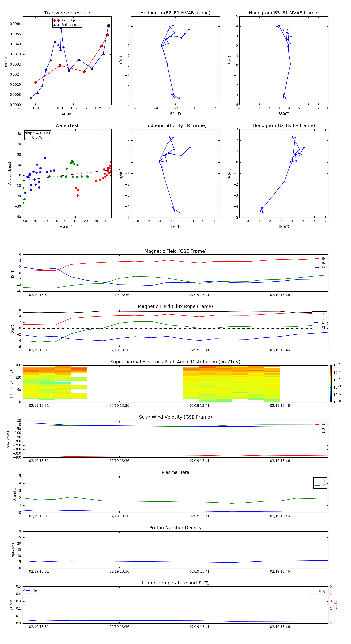The width and height of the screenshot is (351, 644).
Task: Click the "Hodogram(Bz_By FR frame)" title
Action: 175,125
